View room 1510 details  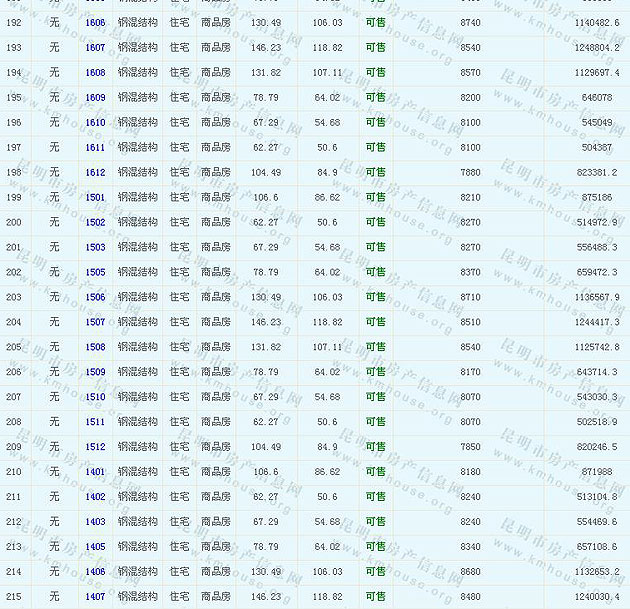[95, 397]
